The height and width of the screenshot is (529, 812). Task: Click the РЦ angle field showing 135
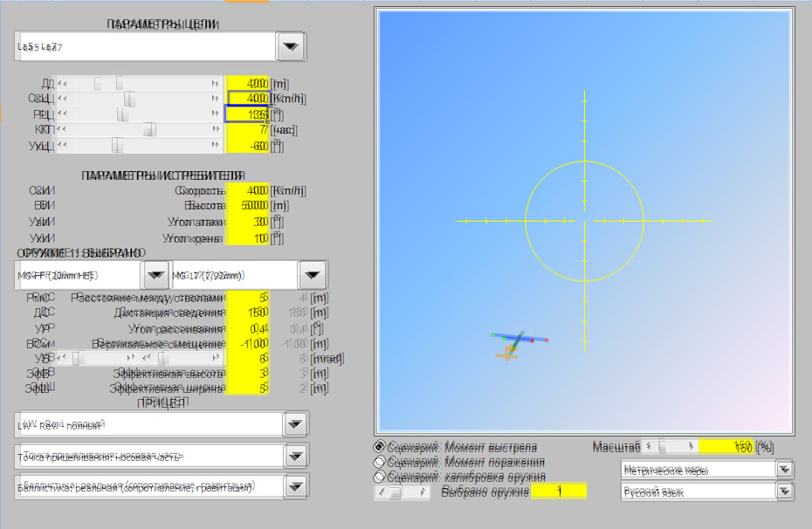coord(246,113)
